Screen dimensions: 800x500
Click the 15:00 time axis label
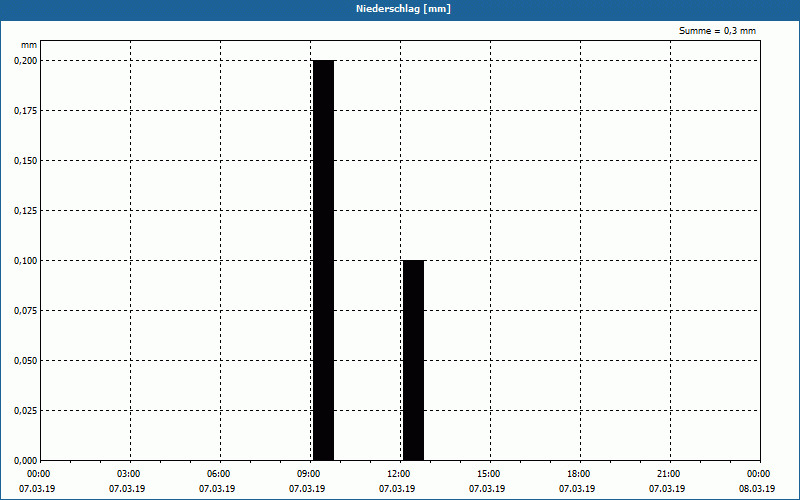pyautogui.click(x=489, y=474)
